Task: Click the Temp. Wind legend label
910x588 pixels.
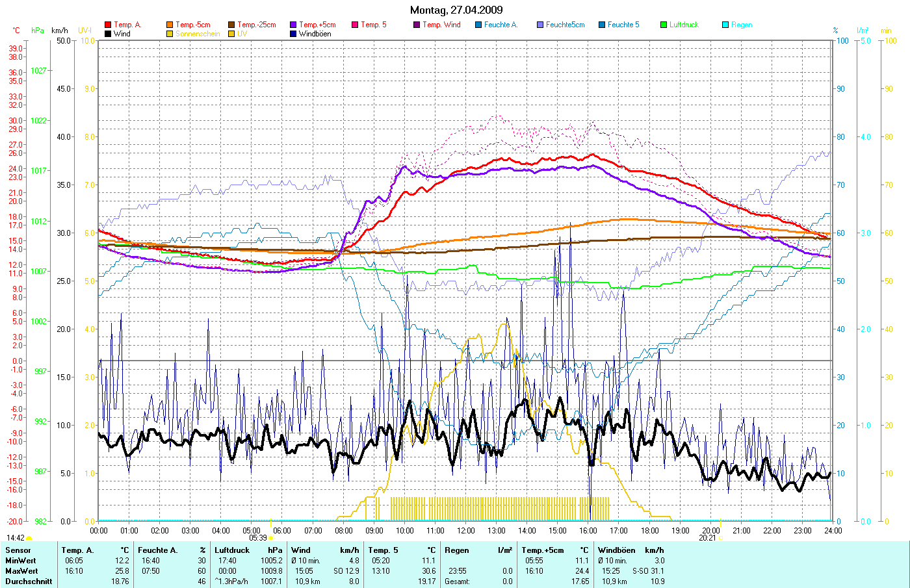Action: pyautogui.click(x=441, y=25)
